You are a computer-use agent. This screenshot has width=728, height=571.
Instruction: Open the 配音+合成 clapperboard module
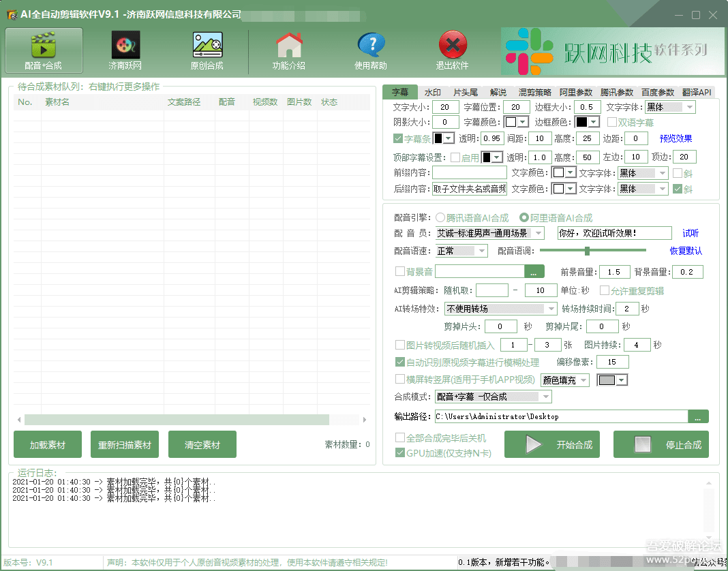(44, 50)
